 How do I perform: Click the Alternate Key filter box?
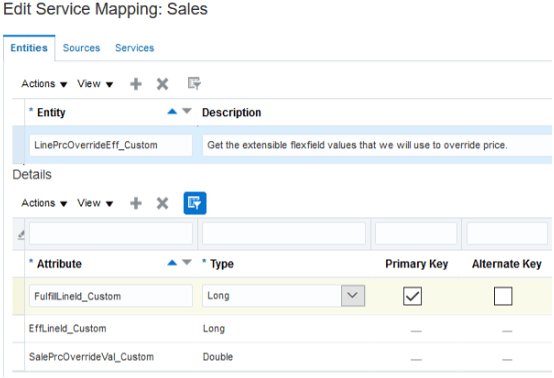click(x=507, y=233)
